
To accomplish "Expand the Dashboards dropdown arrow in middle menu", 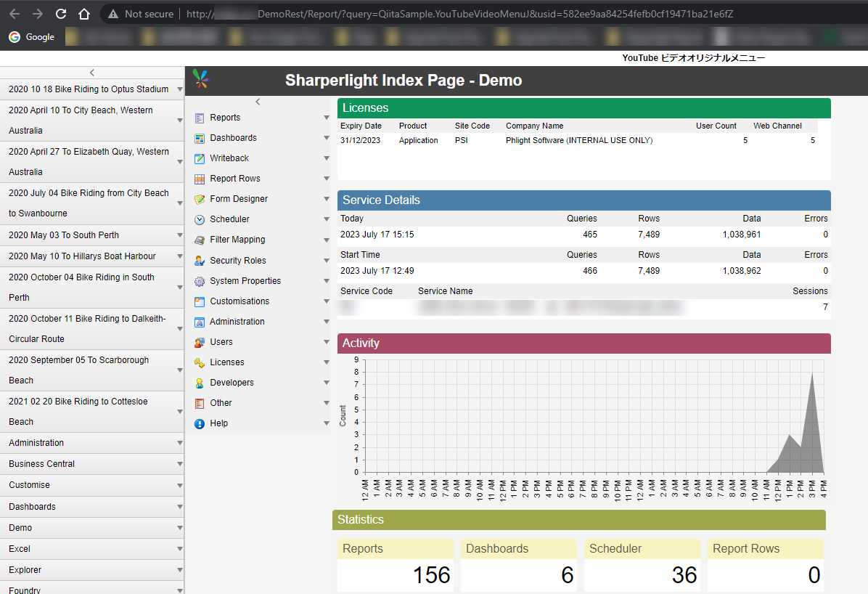I will [x=327, y=138].
